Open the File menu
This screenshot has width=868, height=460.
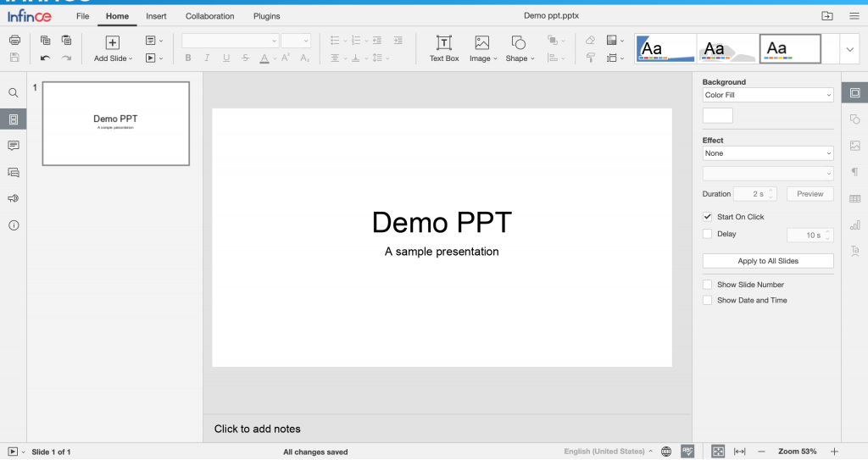(x=82, y=16)
